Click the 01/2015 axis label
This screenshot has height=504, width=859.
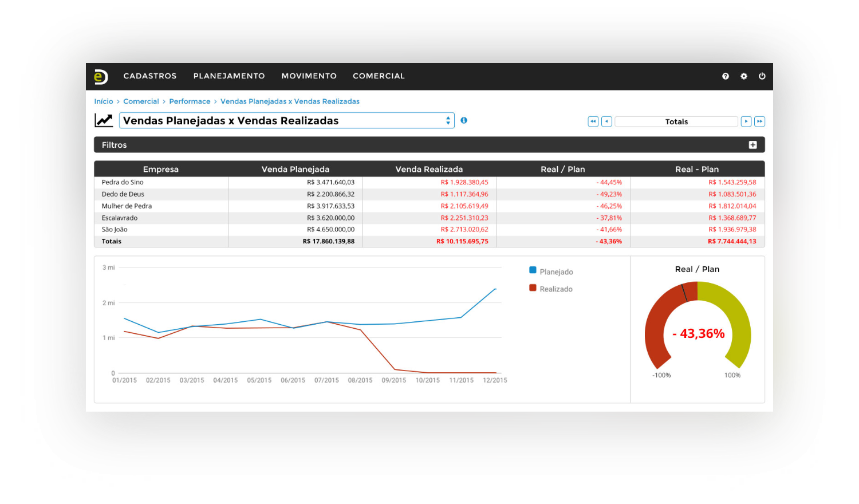pyautogui.click(x=124, y=380)
